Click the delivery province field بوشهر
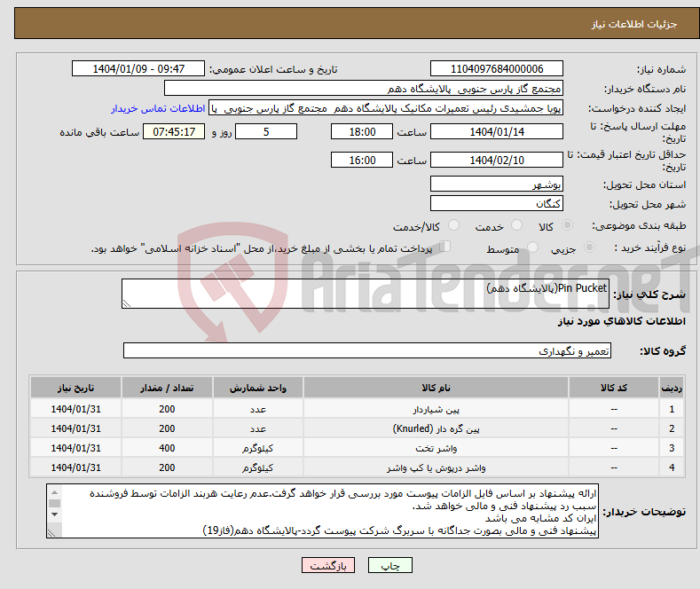Viewport: 700px width, 589px height. click(497, 184)
